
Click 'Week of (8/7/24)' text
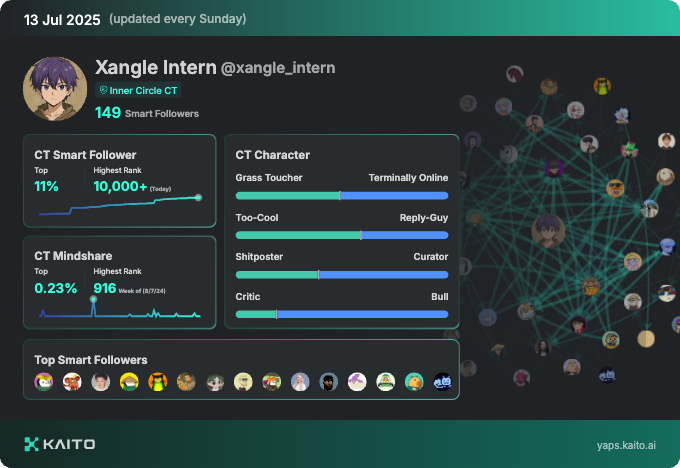[142, 291]
